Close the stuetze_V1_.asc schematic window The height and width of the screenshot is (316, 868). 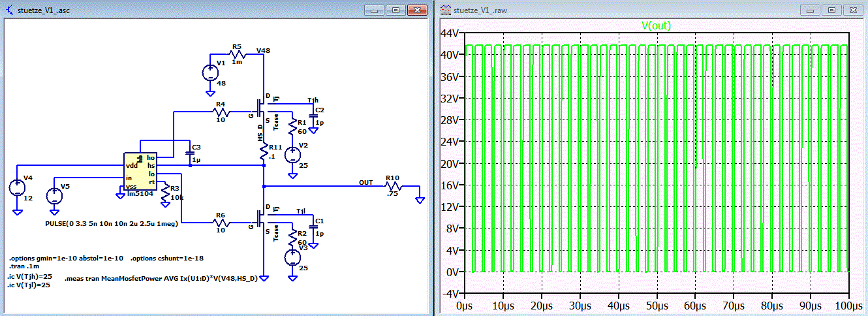pyautogui.click(x=416, y=10)
